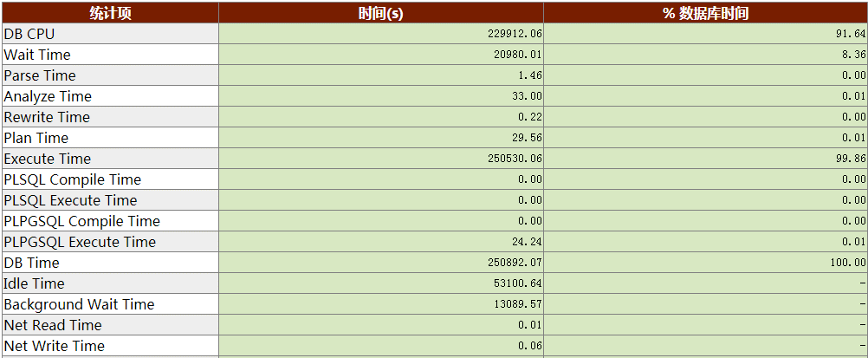Click the 统计项 column header
Viewport: 868px width, 358px height.
[x=109, y=13]
